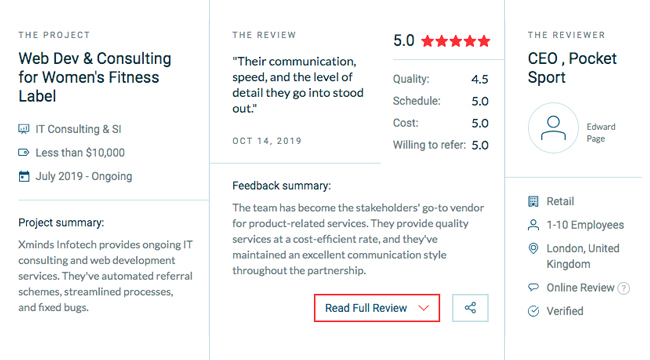Click the share icon button
Viewport: 650px width, 360px height.
pyautogui.click(x=470, y=308)
